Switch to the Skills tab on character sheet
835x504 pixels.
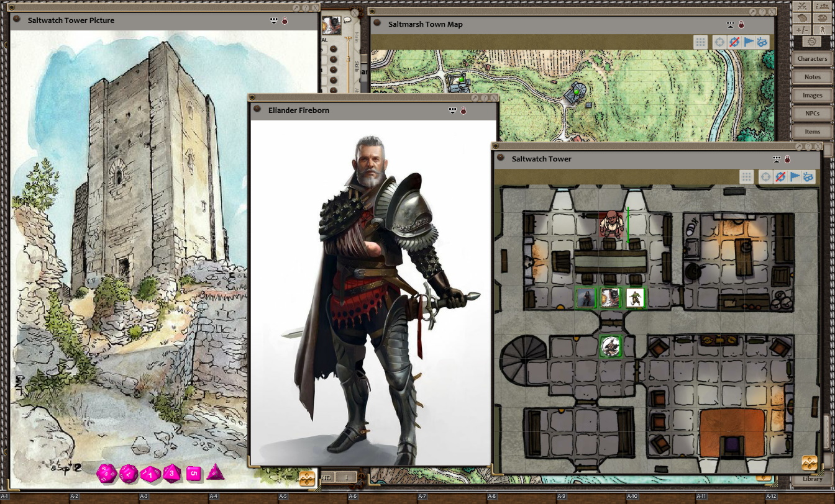[357, 65]
